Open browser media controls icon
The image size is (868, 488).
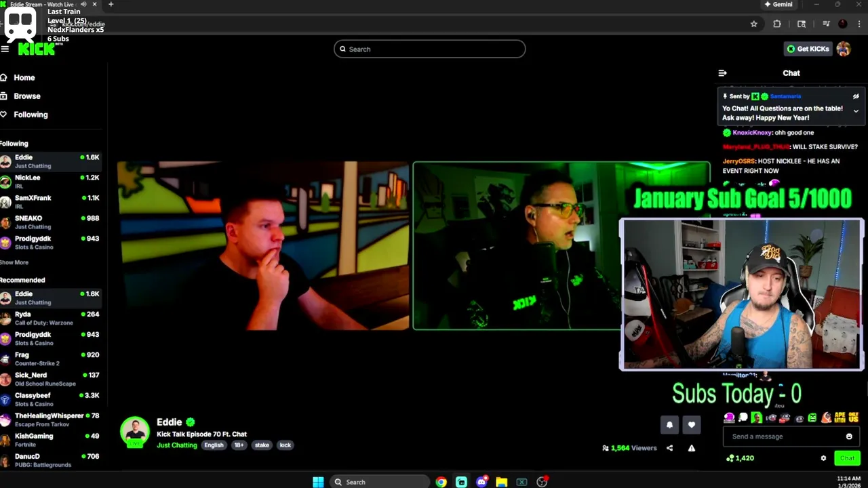[x=826, y=24]
